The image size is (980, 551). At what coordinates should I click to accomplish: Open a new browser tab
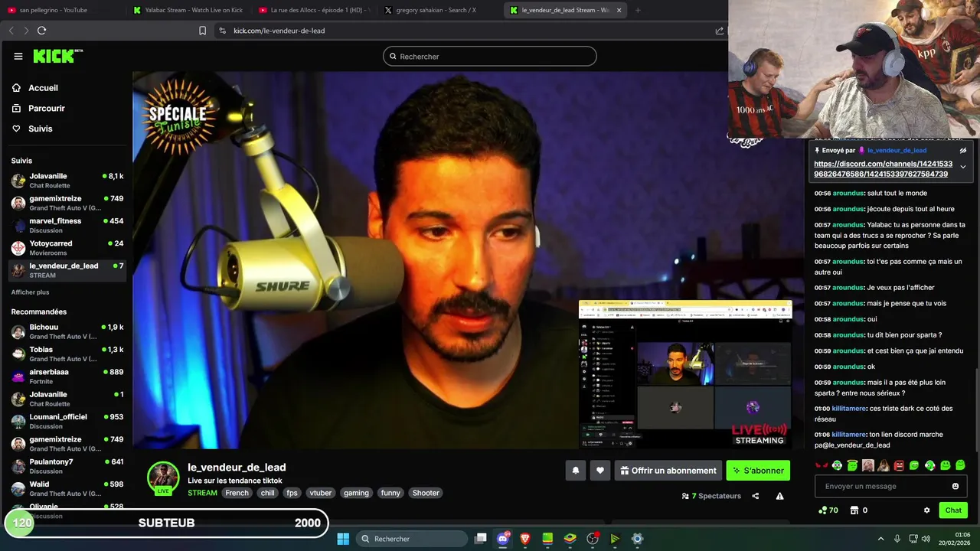pos(638,10)
